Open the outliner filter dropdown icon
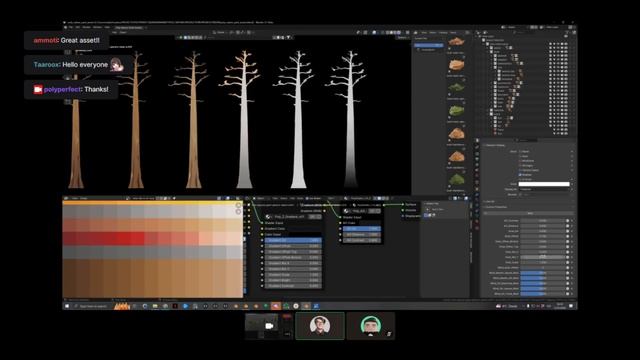Screen dimensions: 640x360 coord(567,32)
